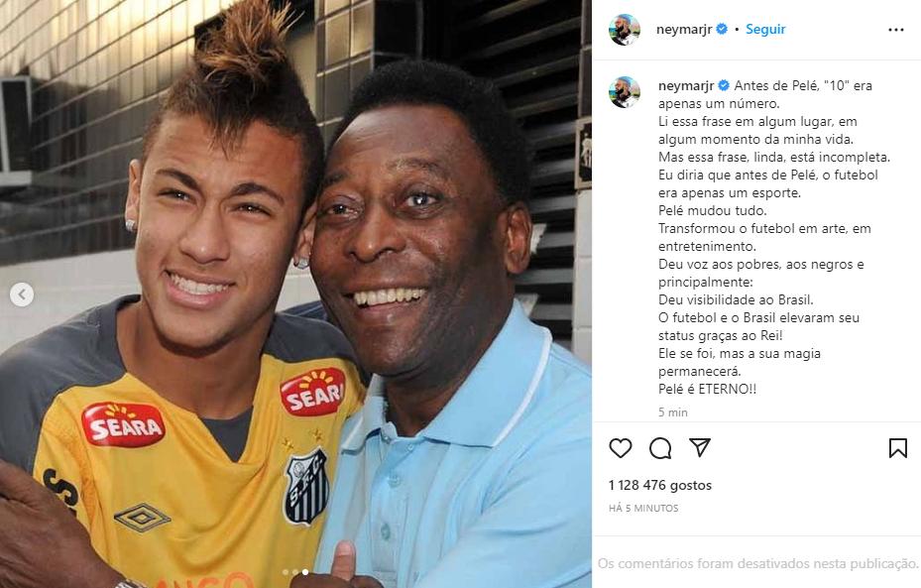Go to the previous photo using the left arrow

coord(22,294)
